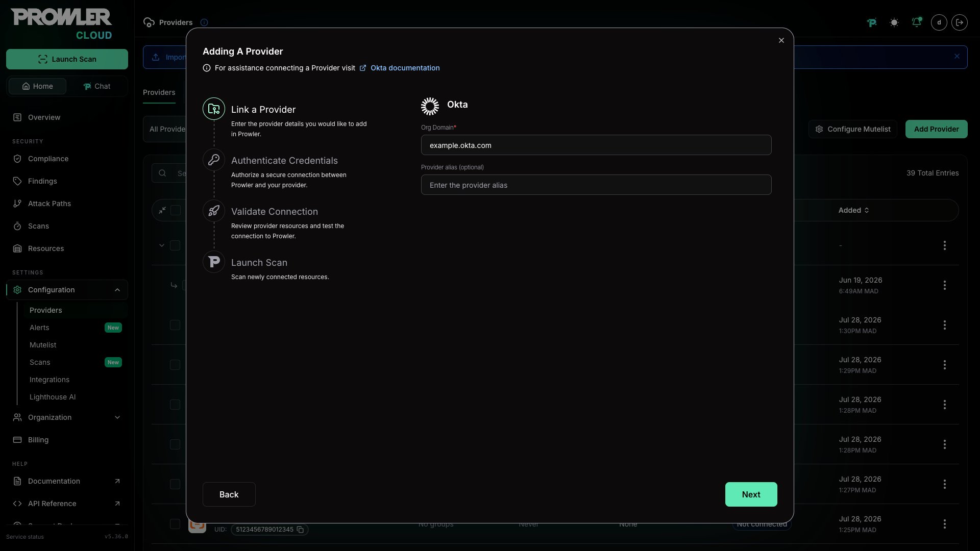This screenshot has height=551, width=980.
Task: Click the Authenticate Credentials key icon
Action: tap(214, 160)
